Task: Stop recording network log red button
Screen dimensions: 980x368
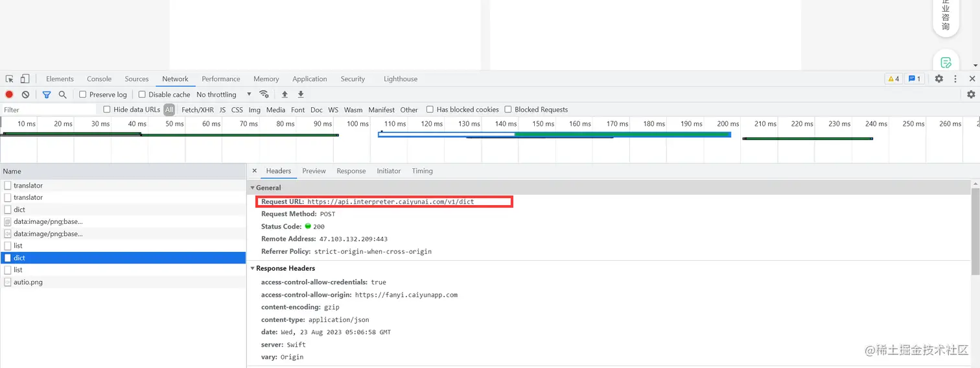Action: click(9, 94)
